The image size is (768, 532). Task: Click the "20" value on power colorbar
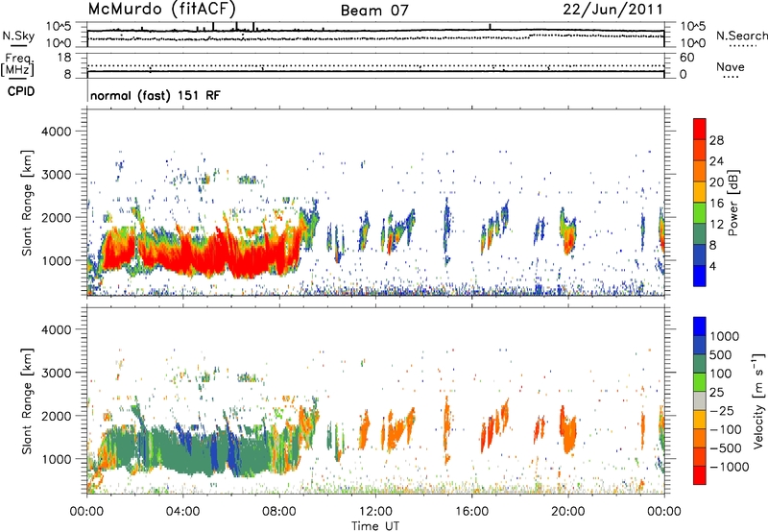click(716, 182)
